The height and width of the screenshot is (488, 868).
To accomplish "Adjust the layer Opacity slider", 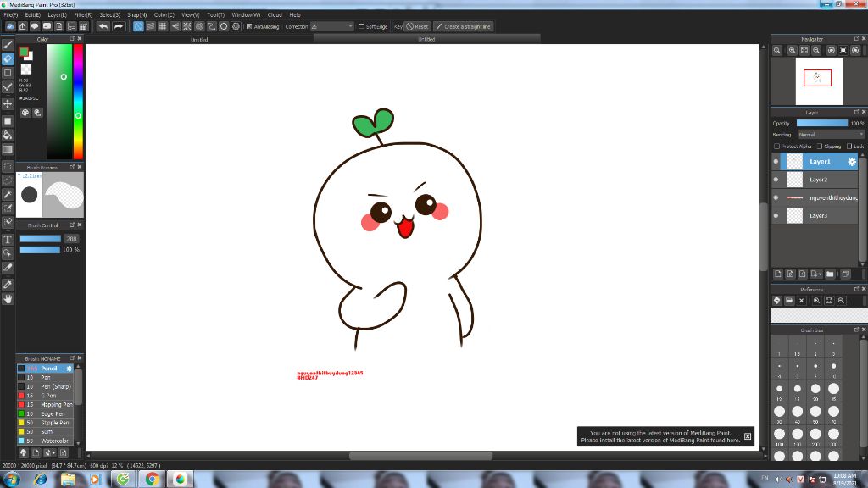I will (x=822, y=124).
